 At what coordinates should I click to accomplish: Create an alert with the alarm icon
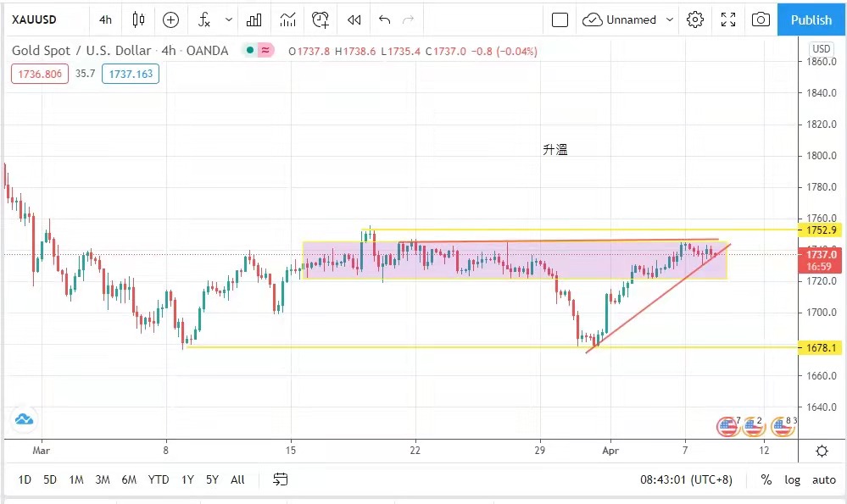[320, 19]
